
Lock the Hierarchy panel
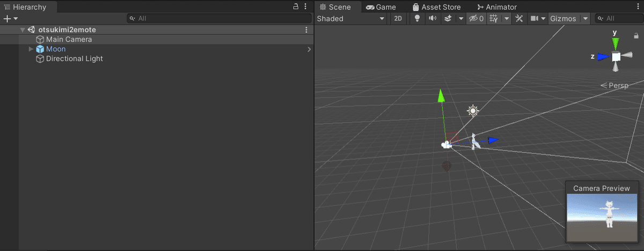295,7
